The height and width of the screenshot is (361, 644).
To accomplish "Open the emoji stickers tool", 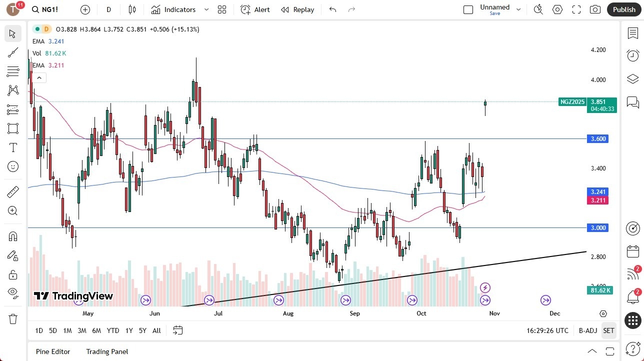I will point(13,166).
